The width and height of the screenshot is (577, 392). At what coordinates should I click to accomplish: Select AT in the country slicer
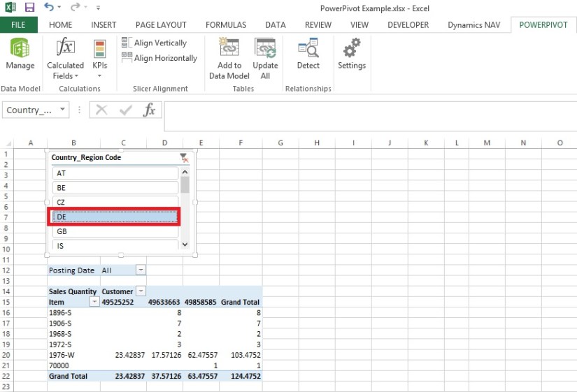coord(115,173)
